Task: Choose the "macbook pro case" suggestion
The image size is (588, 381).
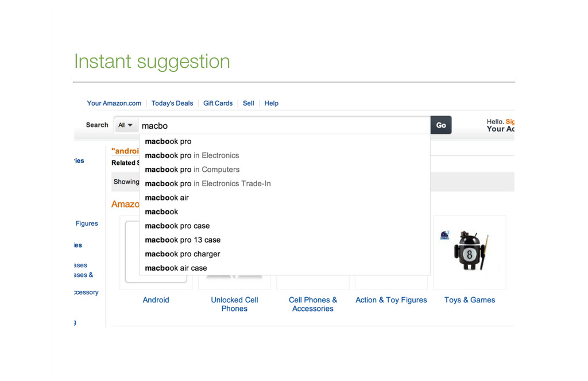Action: click(x=284, y=226)
